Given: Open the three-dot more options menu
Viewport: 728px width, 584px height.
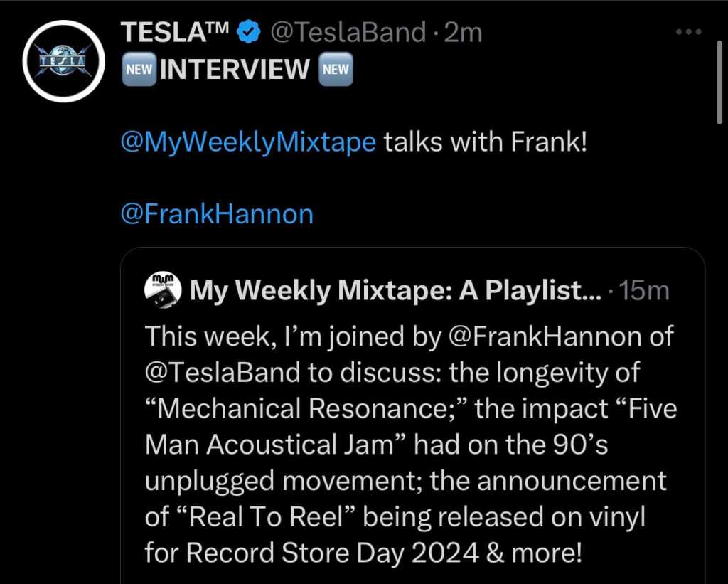Looking at the screenshot, I should (688, 32).
